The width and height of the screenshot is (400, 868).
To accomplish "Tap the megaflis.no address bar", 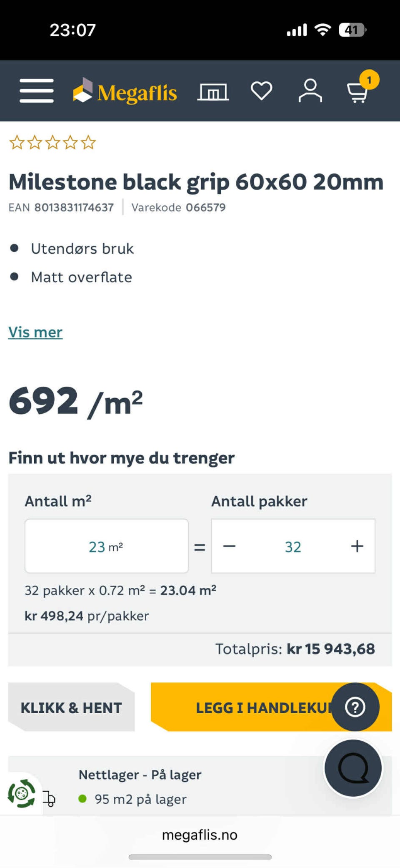I will point(200,835).
